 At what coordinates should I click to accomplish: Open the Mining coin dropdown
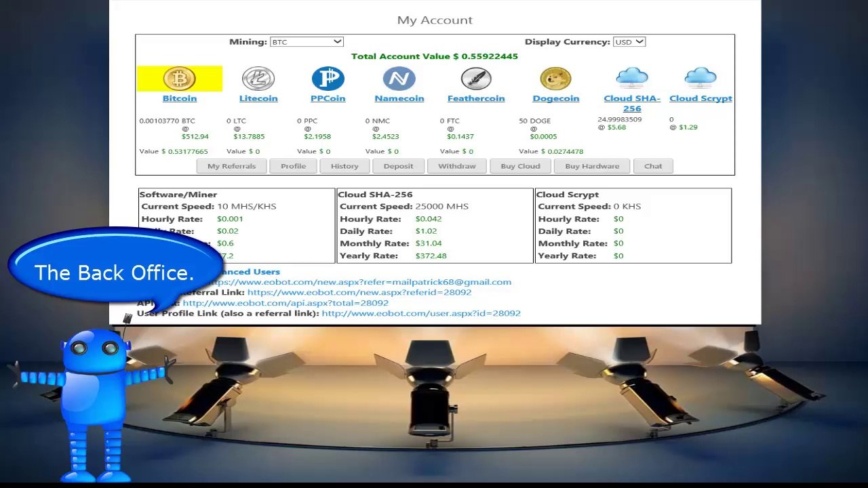(x=307, y=42)
